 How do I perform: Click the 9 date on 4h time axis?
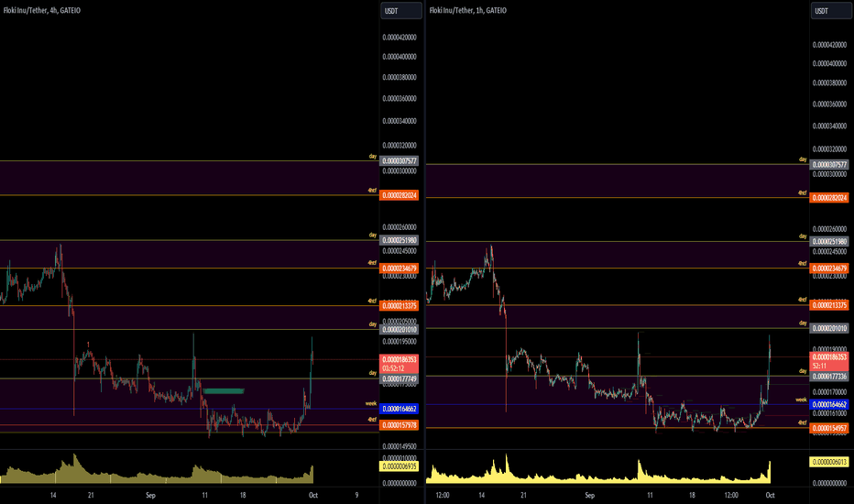pyautogui.click(x=356, y=495)
